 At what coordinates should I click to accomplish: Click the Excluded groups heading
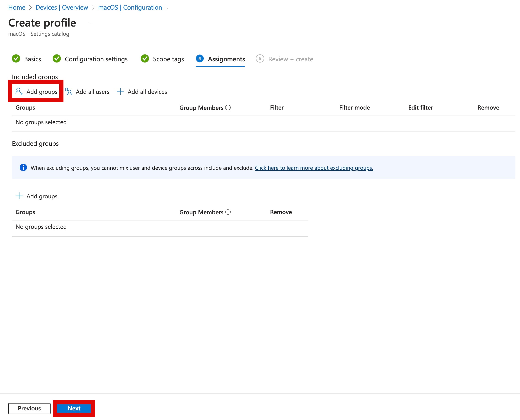tap(35, 143)
